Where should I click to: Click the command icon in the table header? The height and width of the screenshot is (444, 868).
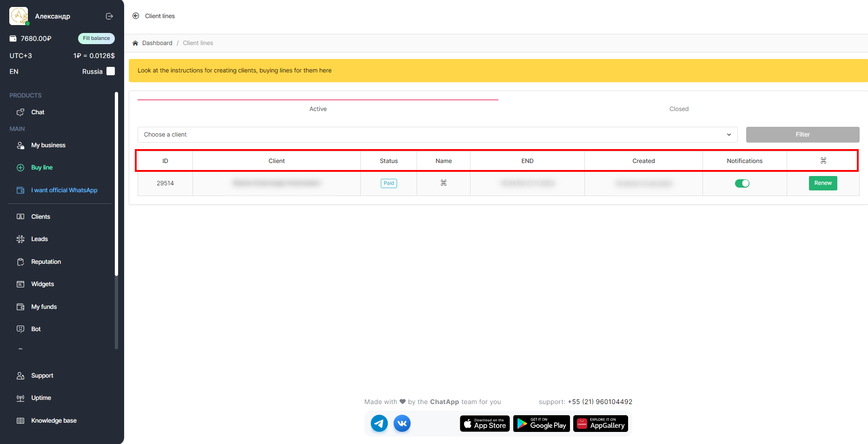[823, 161]
